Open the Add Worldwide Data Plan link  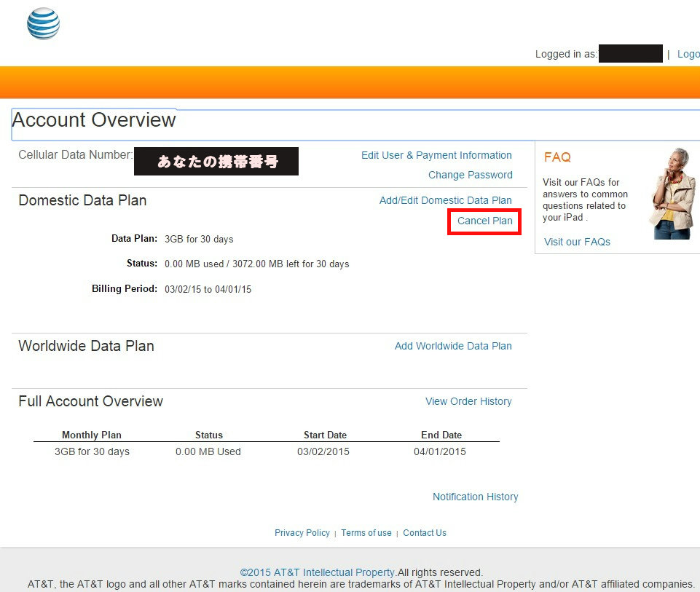click(x=452, y=346)
